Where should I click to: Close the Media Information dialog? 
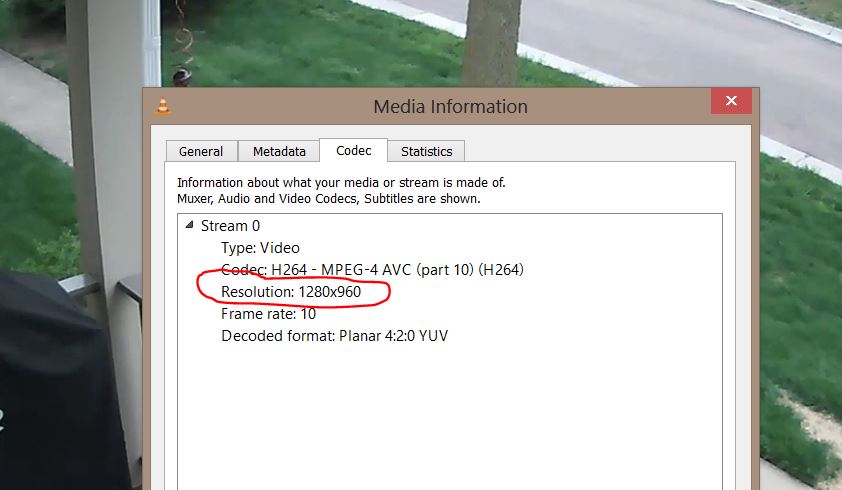731,100
